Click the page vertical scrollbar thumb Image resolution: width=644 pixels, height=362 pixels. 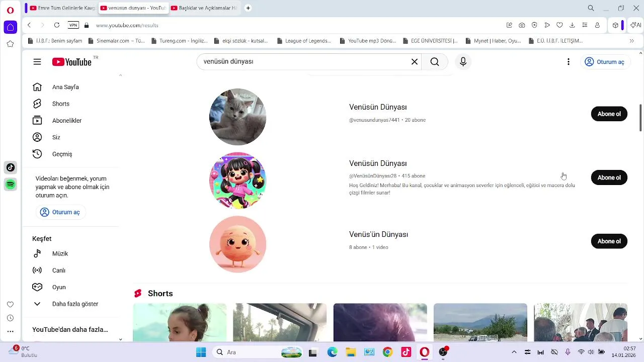coord(640,118)
